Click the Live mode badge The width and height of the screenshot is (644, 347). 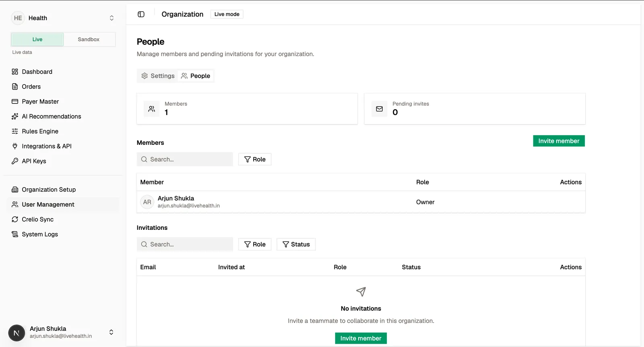click(227, 14)
